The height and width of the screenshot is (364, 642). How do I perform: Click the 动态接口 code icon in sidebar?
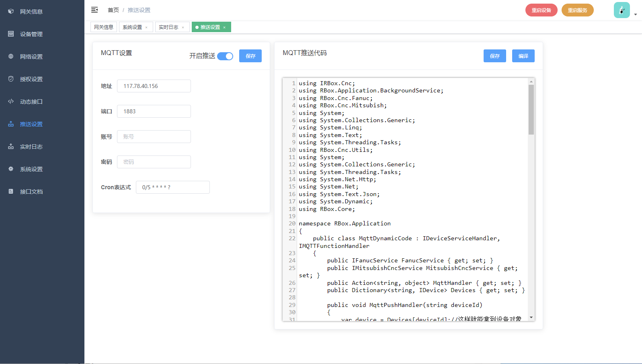[11, 102]
